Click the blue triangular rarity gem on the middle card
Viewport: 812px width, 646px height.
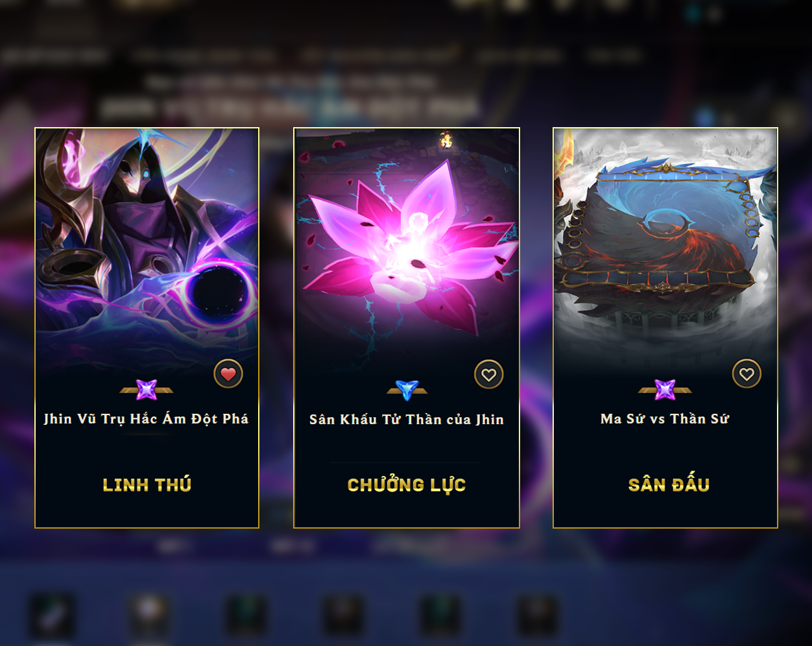pyautogui.click(x=407, y=390)
